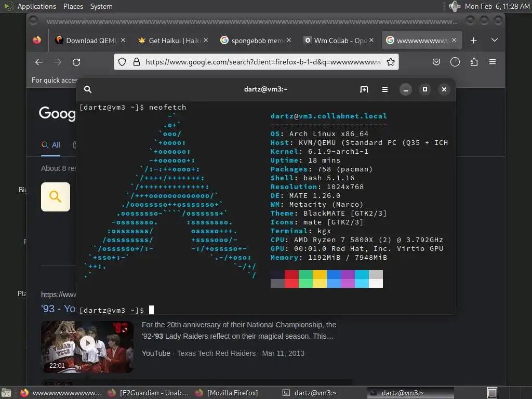Open the terminal hamburger menu
532x399 pixels.
tap(385, 89)
